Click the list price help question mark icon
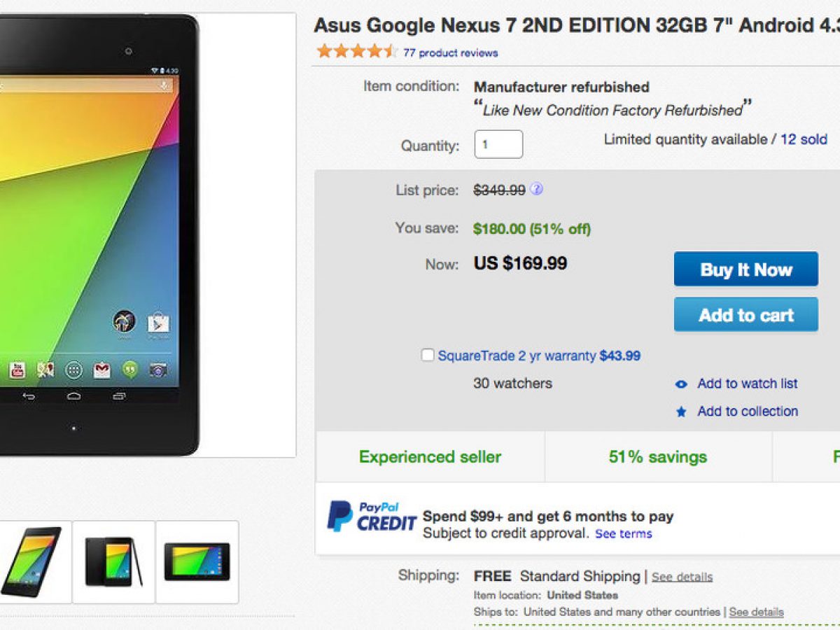 tap(537, 189)
